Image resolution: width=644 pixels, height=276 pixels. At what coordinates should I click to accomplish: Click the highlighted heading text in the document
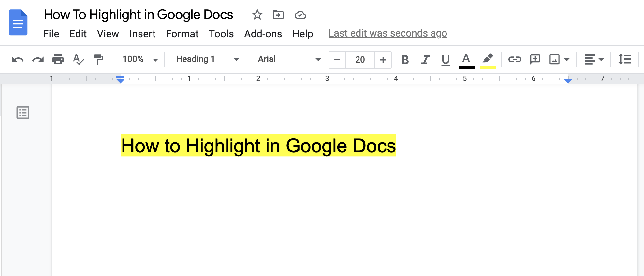coord(258,146)
